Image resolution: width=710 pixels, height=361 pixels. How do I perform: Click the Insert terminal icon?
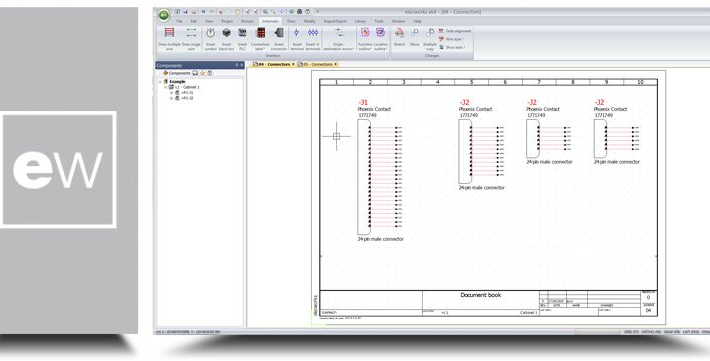coord(297,39)
